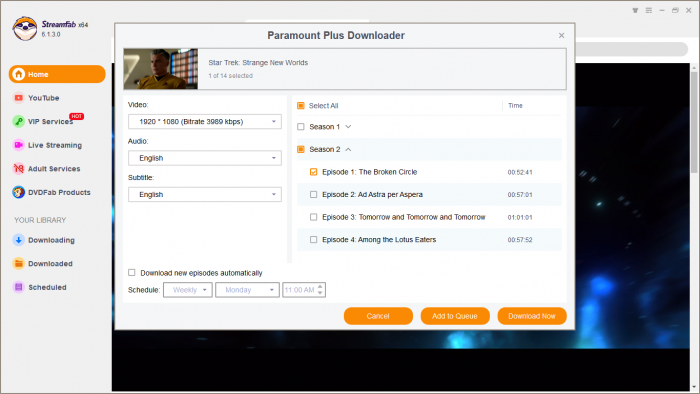Uncheck the Season 2 checkbox

coord(301,149)
